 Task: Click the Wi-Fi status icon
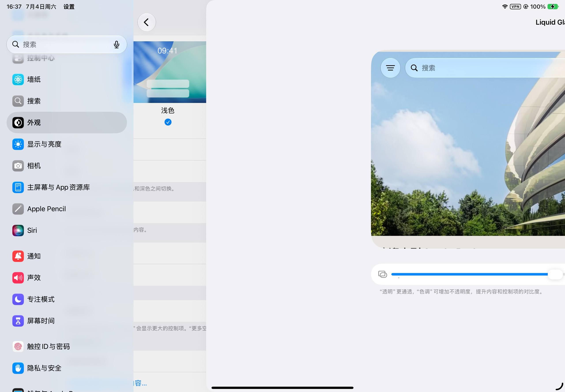point(505,7)
